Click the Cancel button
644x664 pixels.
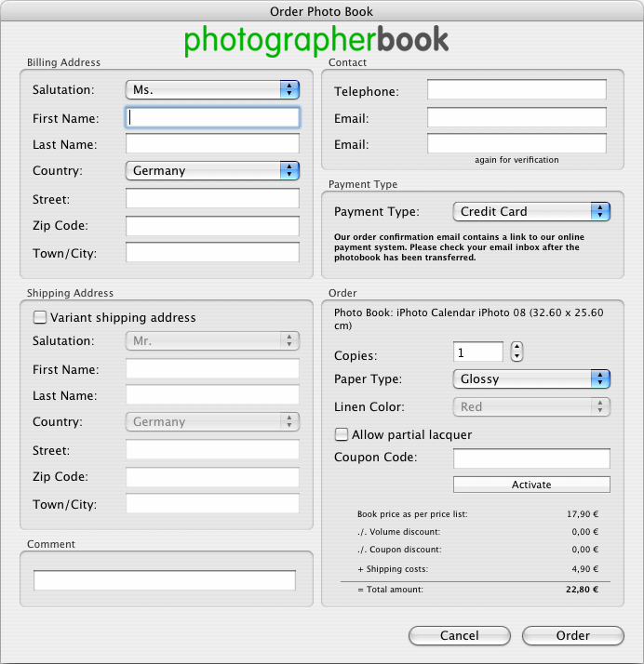point(459,636)
